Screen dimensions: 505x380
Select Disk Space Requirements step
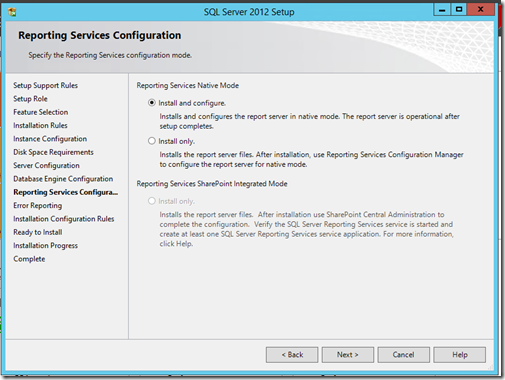click(53, 152)
